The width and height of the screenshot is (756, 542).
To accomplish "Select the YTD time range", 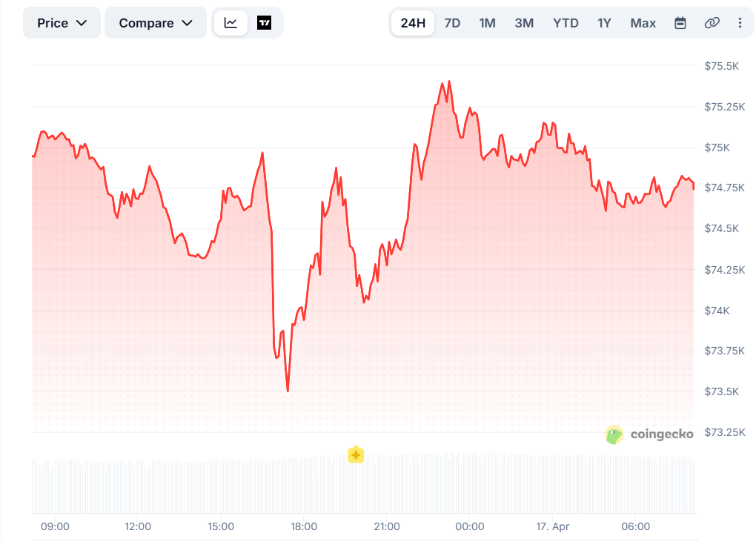I will pyautogui.click(x=566, y=23).
